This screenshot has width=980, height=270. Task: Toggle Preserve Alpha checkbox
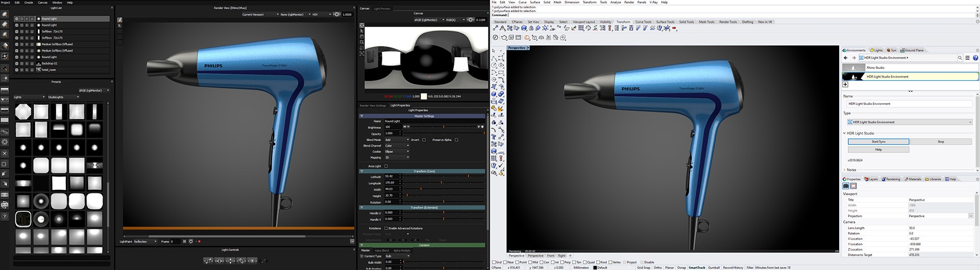[456, 140]
